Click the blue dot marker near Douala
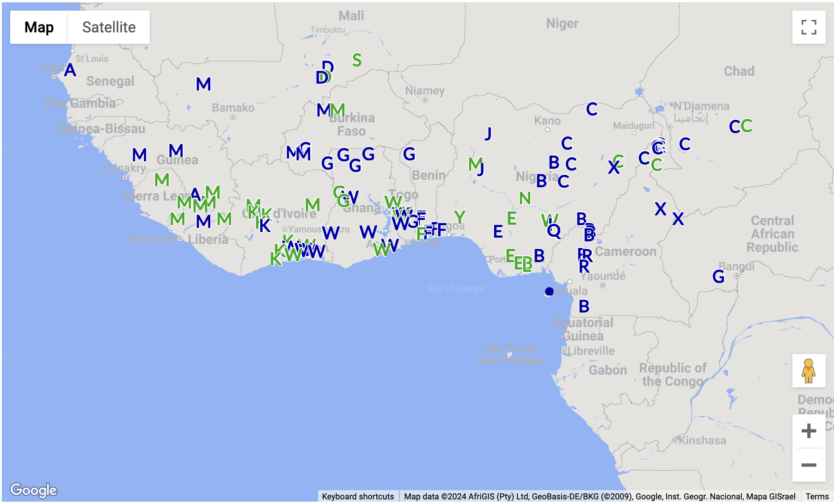The image size is (834, 504). [549, 291]
